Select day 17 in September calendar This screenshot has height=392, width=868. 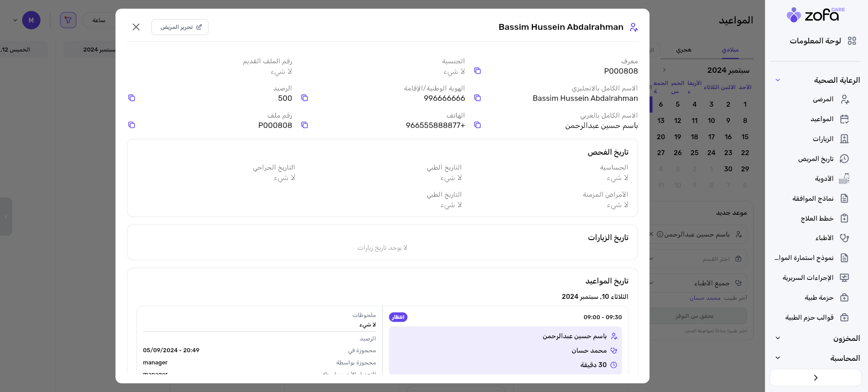pyautogui.click(x=711, y=137)
